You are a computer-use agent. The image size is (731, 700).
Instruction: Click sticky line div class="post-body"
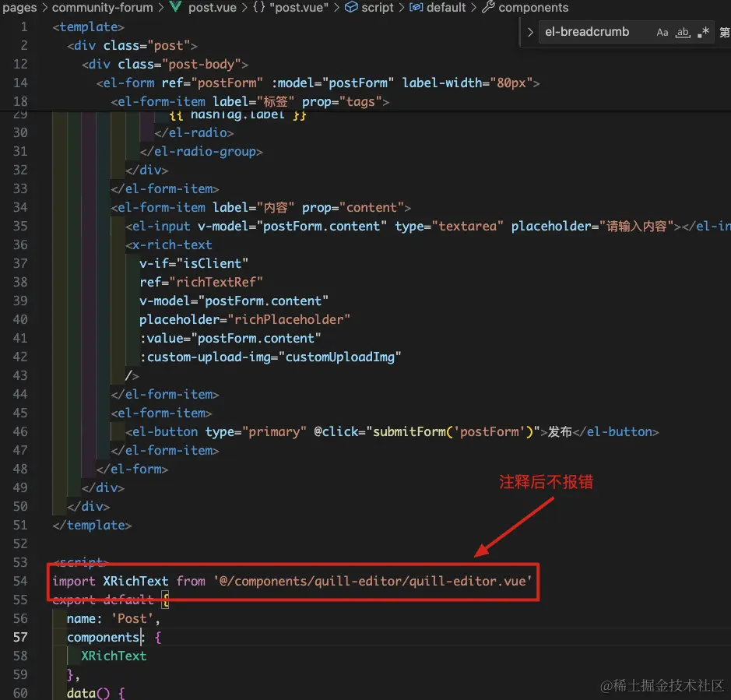pyautogui.click(x=165, y=65)
